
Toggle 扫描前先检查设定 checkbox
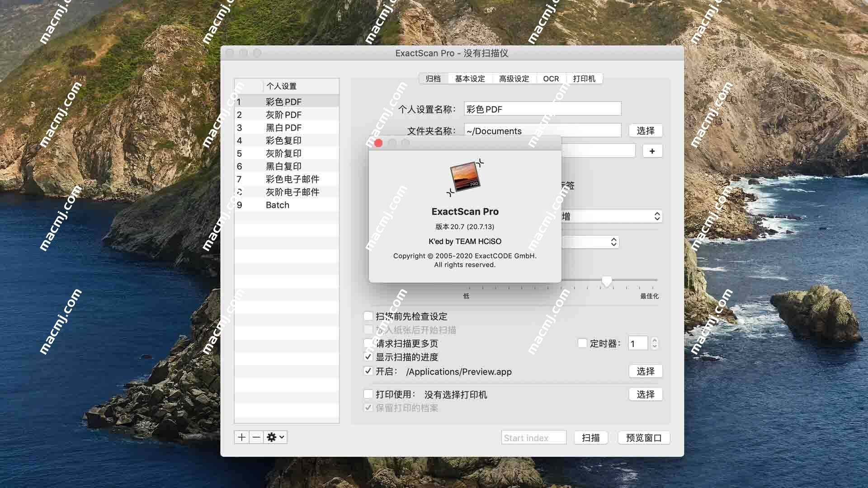(368, 316)
